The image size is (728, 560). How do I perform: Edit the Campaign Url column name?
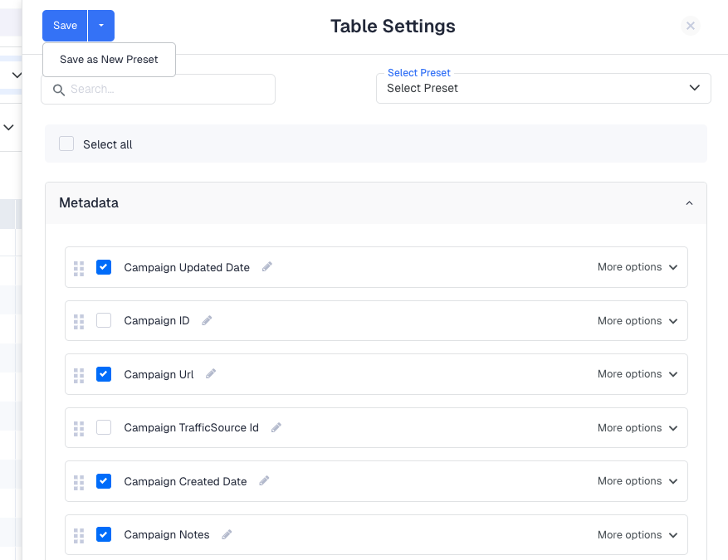[x=211, y=374]
